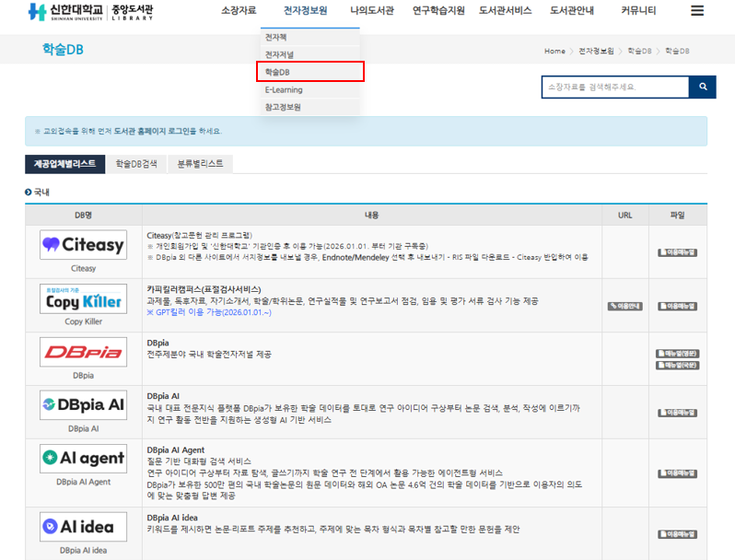Click the Copy Killer caption under logo

pyautogui.click(x=84, y=321)
